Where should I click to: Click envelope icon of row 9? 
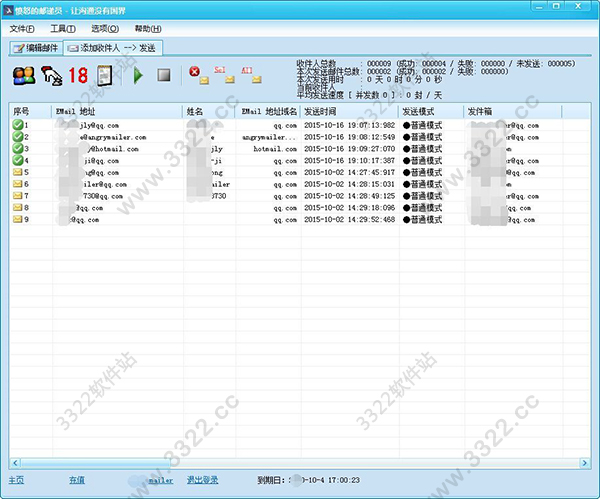click(x=18, y=219)
